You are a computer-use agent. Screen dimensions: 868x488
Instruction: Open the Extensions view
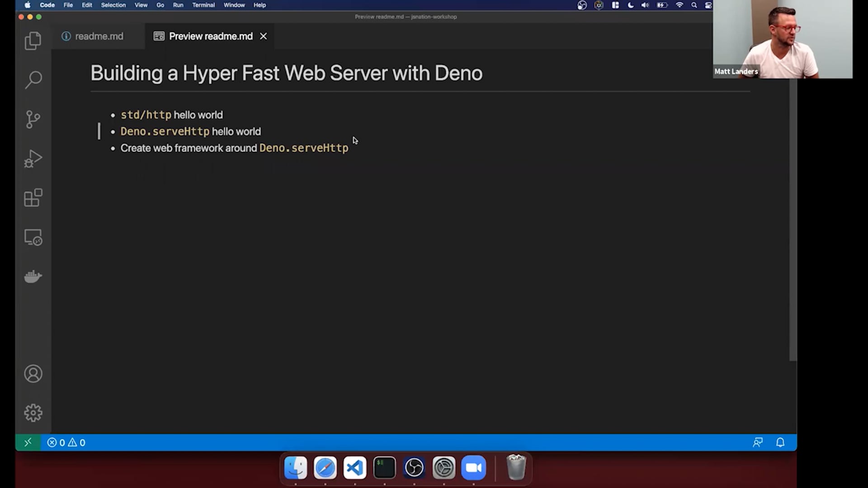tap(33, 198)
